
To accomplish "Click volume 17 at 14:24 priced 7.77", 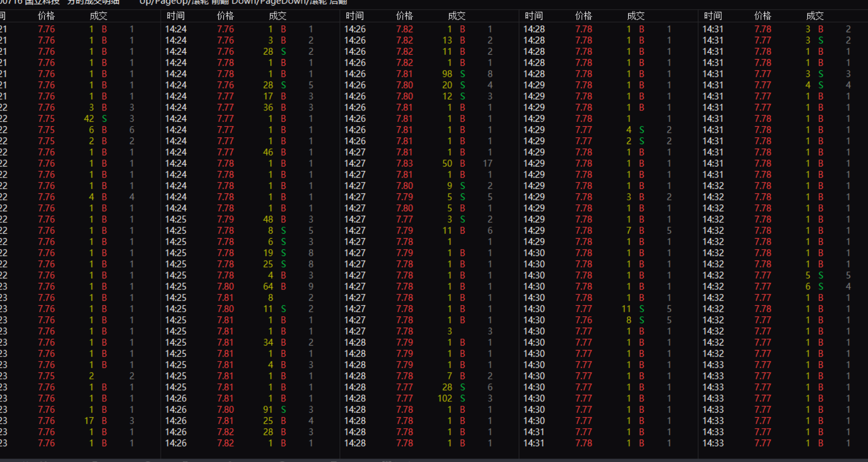I will (x=268, y=96).
